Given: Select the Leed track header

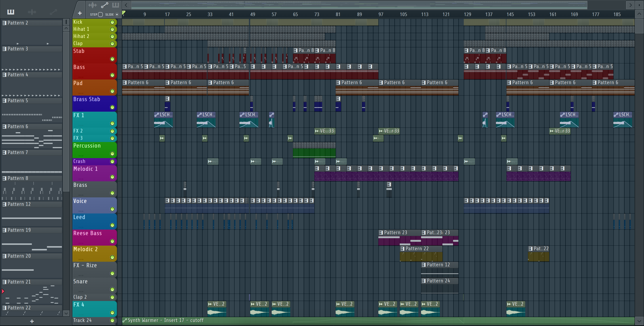Looking at the screenshot, I should click(x=95, y=221).
